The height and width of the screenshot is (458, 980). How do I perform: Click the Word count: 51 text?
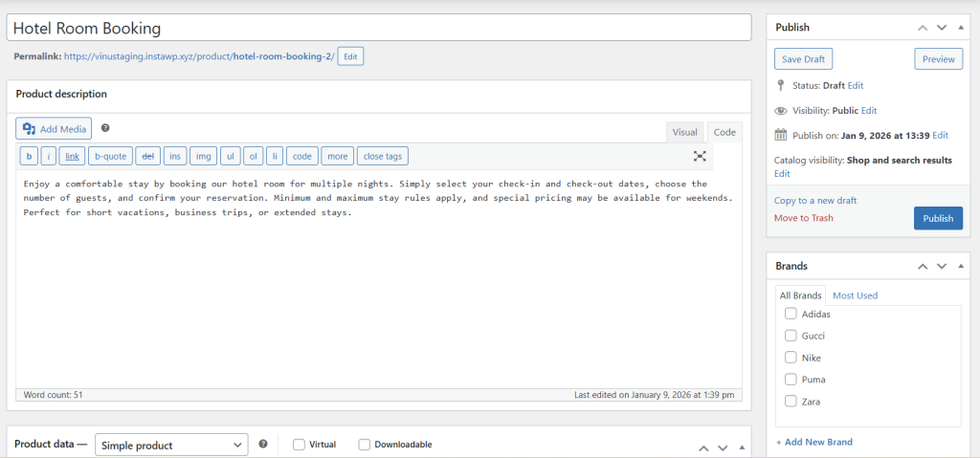click(x=54, y=395)
